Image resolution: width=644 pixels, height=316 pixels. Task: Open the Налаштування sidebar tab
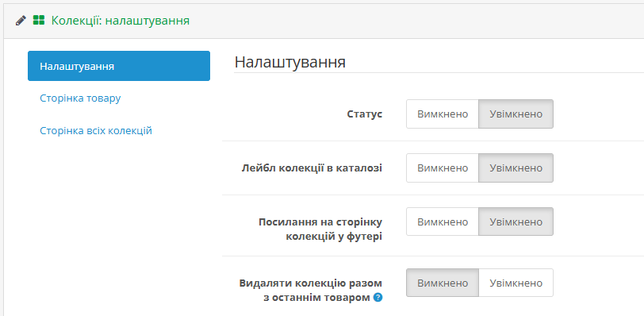coord(119,66)
